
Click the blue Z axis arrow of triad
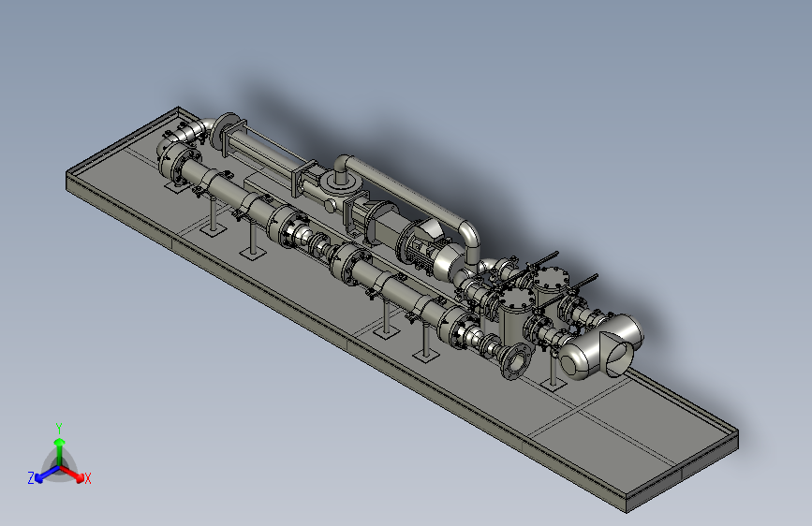click(46, 475)
